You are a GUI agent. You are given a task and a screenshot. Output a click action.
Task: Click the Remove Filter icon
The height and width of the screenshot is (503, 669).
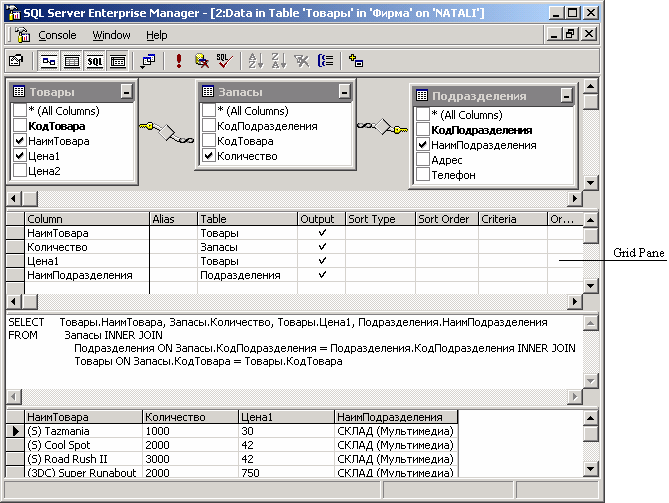(x=302, y=61)
